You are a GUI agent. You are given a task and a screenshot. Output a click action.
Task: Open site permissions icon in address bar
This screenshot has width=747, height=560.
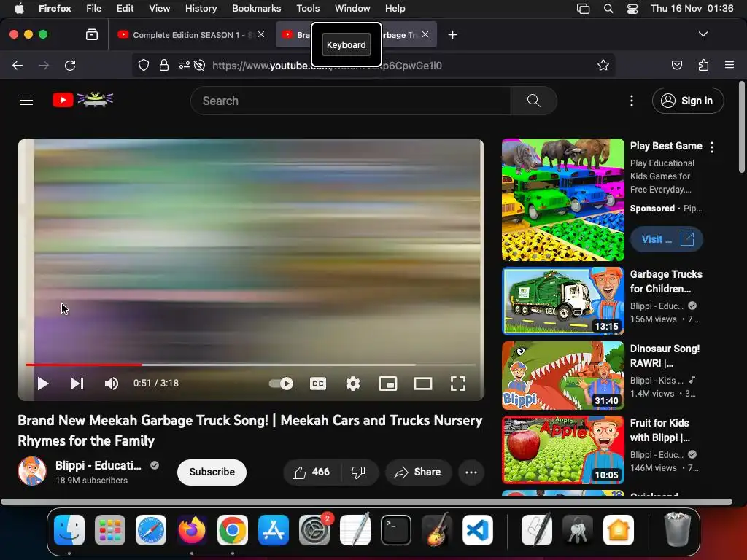(x=185, y=65)
